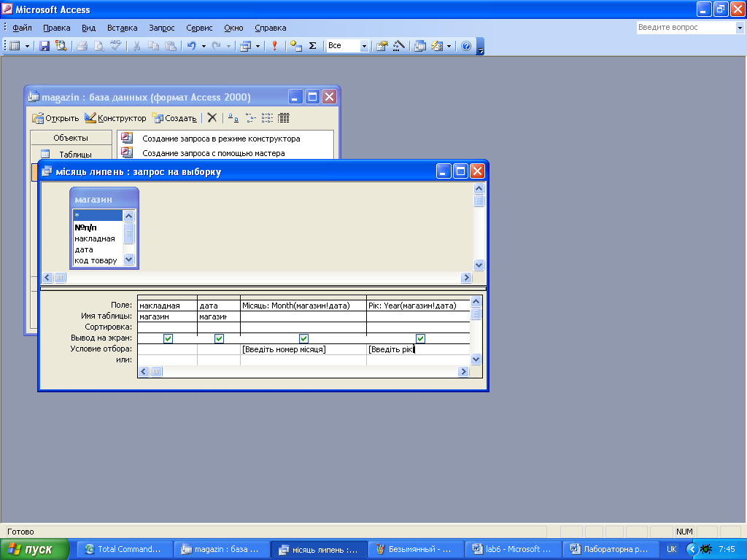
Task: Click the Spelling check icon
Action: [x=115, y=46]
